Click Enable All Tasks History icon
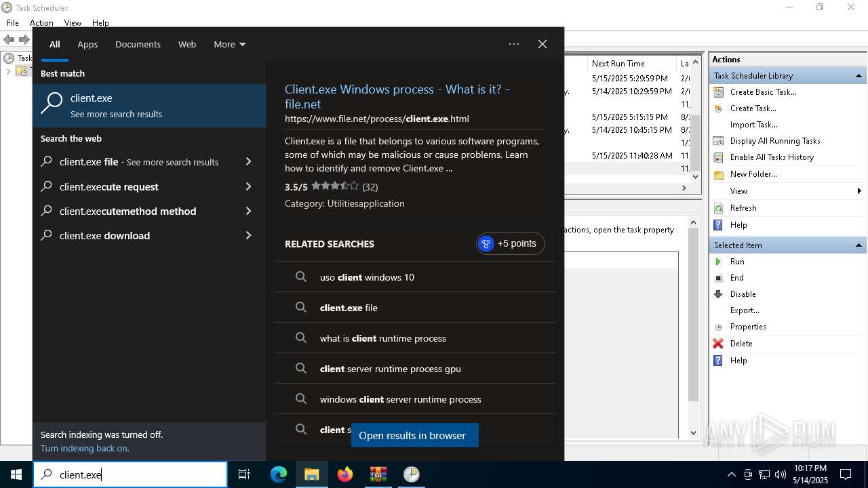Viewport: 868px width, 488px height. pos(719,157)
